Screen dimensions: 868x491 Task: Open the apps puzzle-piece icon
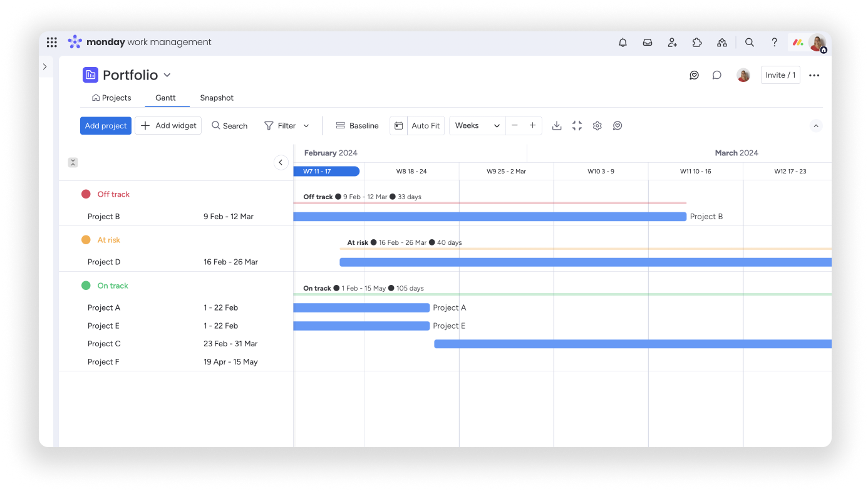coord(697,43)
